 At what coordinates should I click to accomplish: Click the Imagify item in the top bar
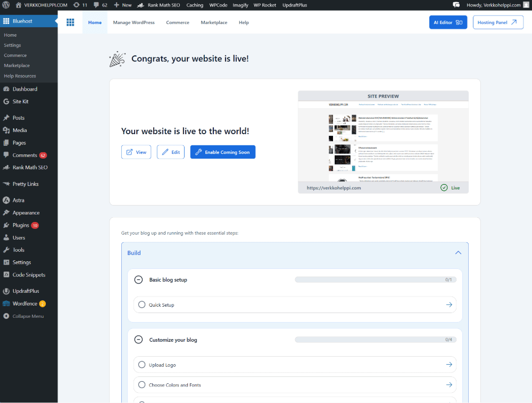[240, 4]
